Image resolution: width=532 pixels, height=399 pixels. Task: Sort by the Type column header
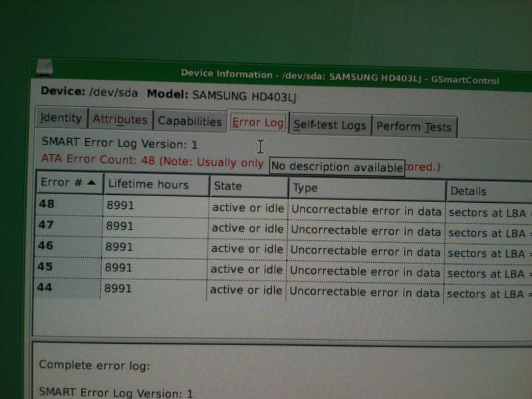coord(367,188)
